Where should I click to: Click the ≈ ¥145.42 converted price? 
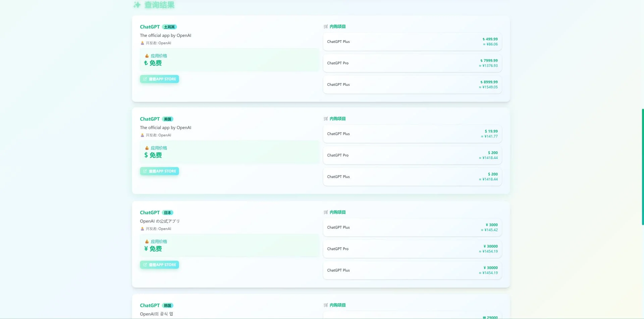(x=489, y=230)
